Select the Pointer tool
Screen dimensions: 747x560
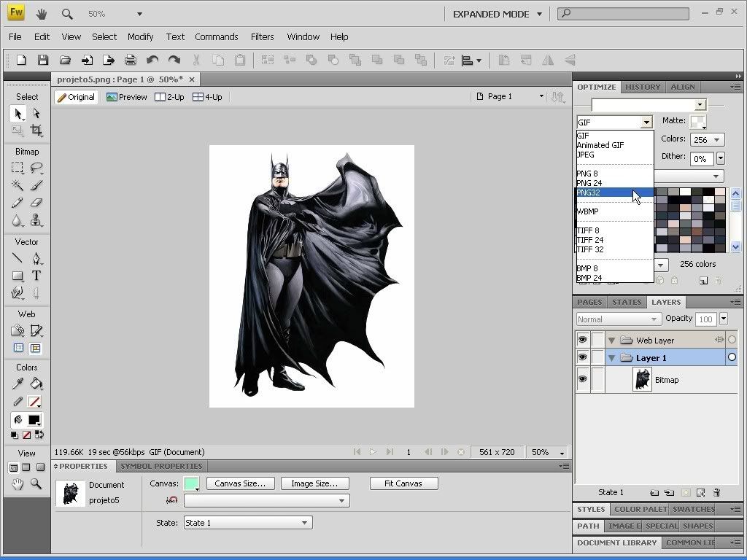[18, 113]
